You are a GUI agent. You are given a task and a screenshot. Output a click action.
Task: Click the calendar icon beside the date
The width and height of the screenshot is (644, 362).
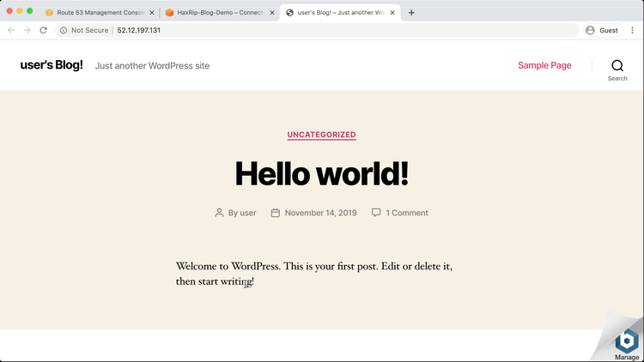pyautogui.click(x=275, y=213)
